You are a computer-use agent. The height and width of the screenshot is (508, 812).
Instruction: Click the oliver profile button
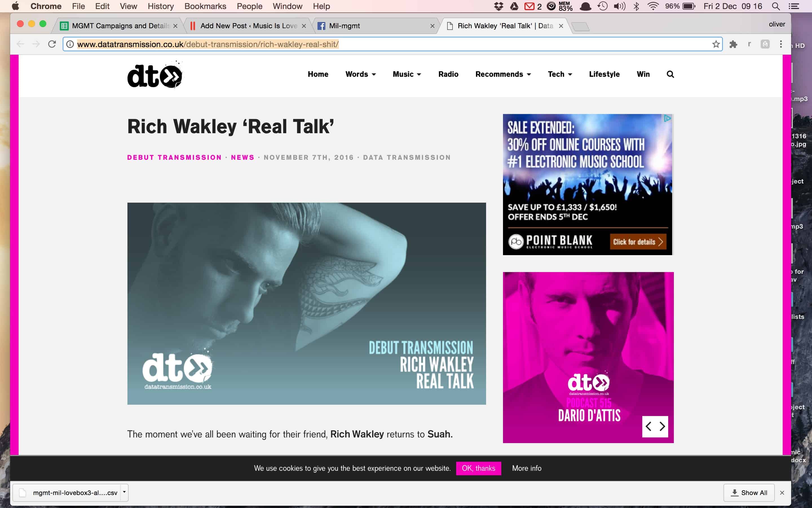(777, 24)
